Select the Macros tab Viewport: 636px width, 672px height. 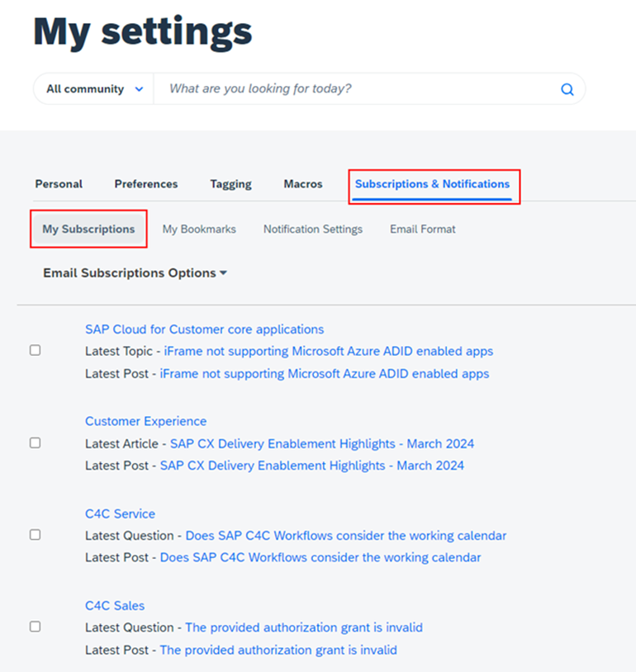click(x=303, y=184)
